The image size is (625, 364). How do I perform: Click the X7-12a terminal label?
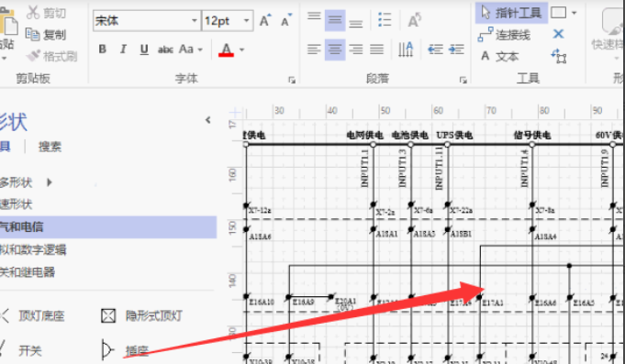[x=260, y=210]
